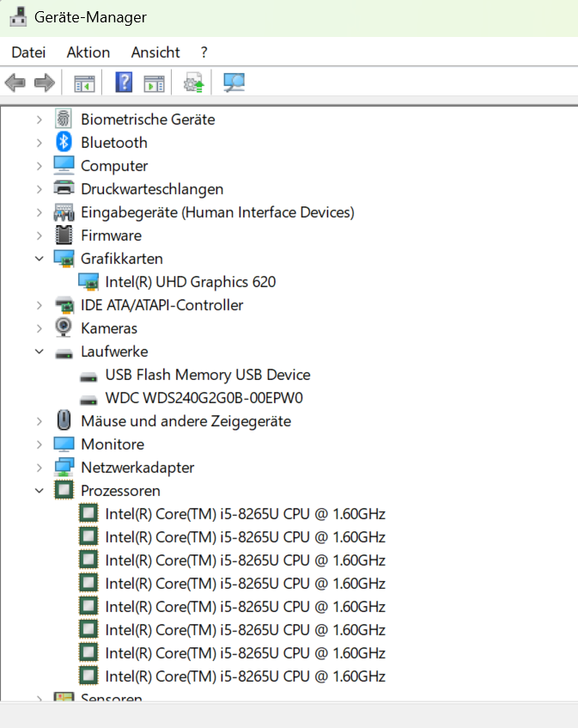Click the Prozessoren category chip icon

click(64, 490)
